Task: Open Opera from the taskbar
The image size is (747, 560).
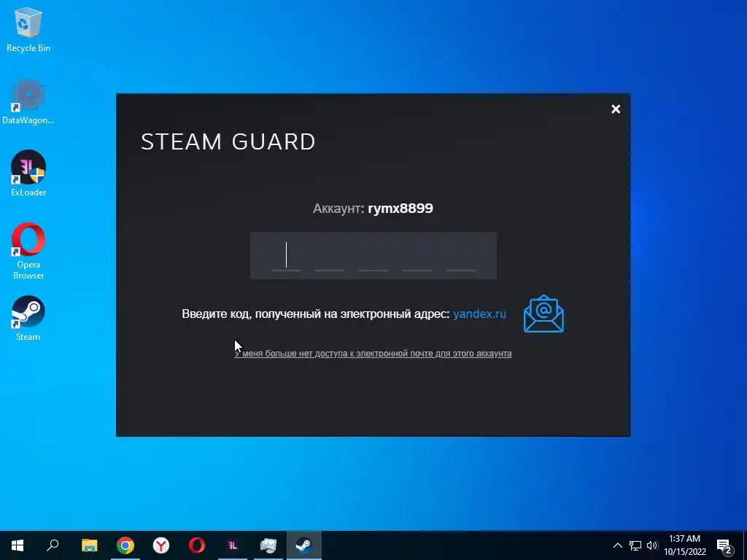Action: click(197, 545)
